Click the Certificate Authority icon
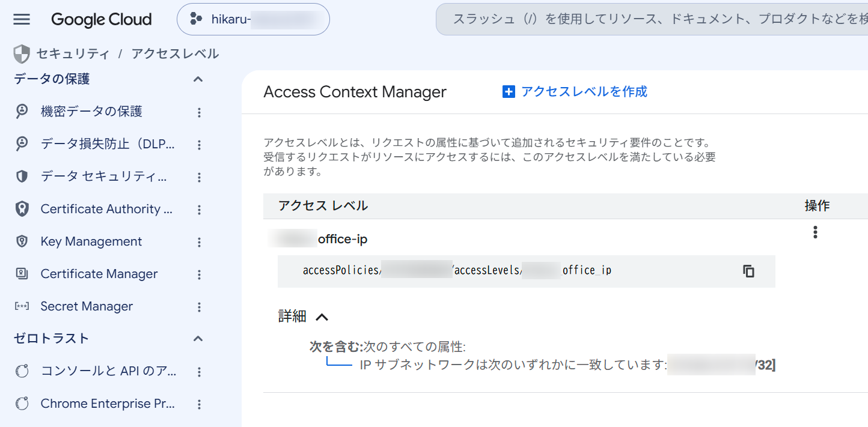The image size is (868, 427). [x=22, y=209]
